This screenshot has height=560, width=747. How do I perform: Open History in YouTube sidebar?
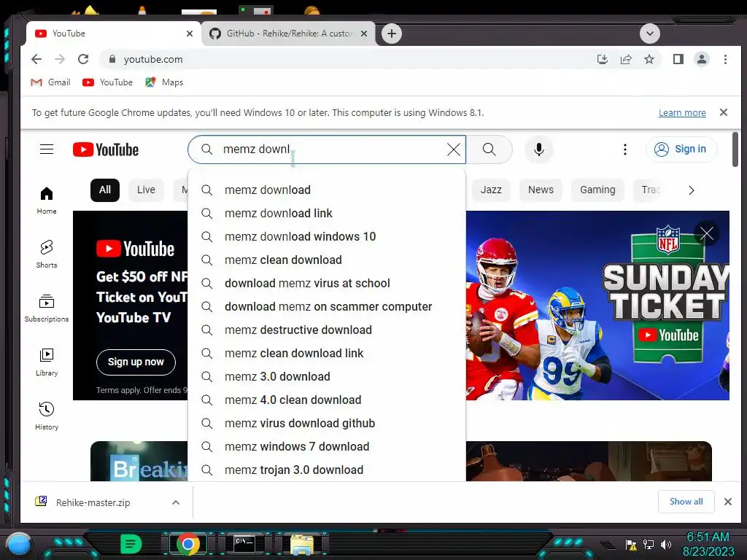[47, 416]
